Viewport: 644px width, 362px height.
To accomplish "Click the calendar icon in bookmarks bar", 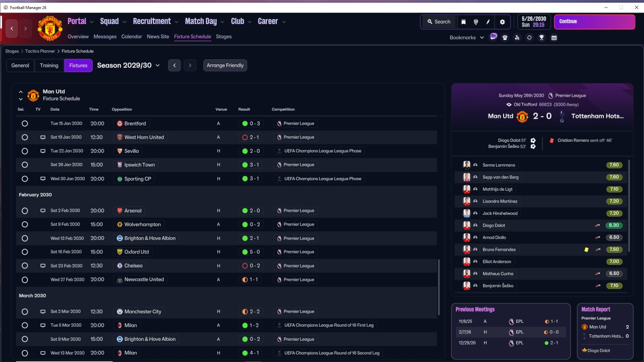I will point(554,37).
